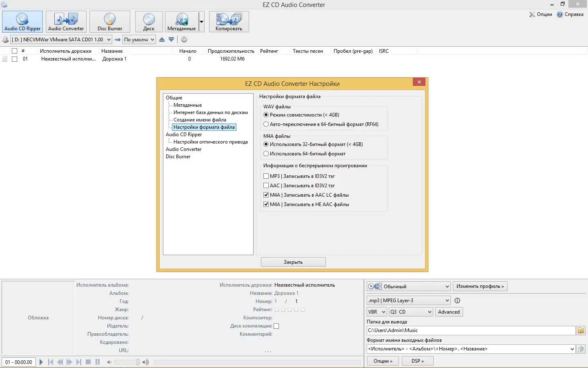Open the VBR bitrate mode dropdown

[x=376, y=312]
